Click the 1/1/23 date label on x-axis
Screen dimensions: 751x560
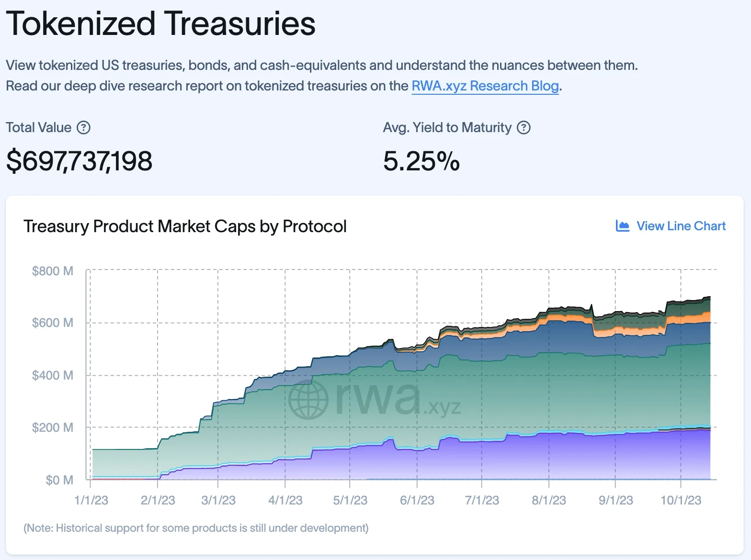click(x=91, y=500)
